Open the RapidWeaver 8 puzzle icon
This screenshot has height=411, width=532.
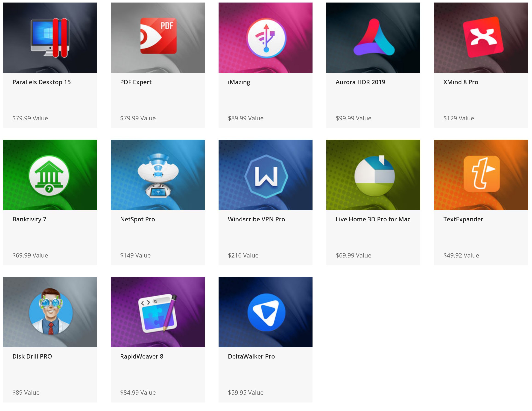point(158,313)
